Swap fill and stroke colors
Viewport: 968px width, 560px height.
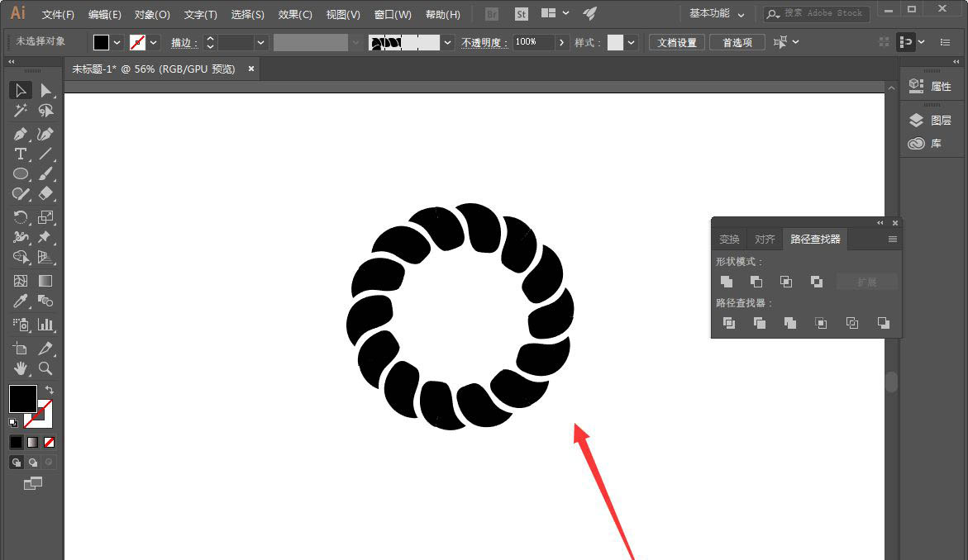coord(49,390)
